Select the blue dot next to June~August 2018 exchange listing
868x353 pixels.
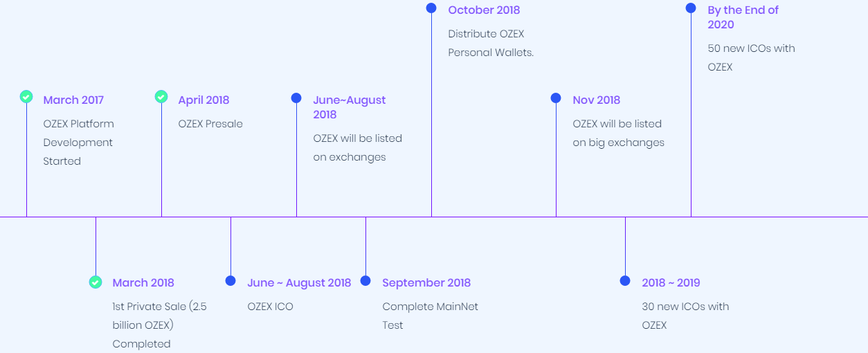click(x=296, y=98)
